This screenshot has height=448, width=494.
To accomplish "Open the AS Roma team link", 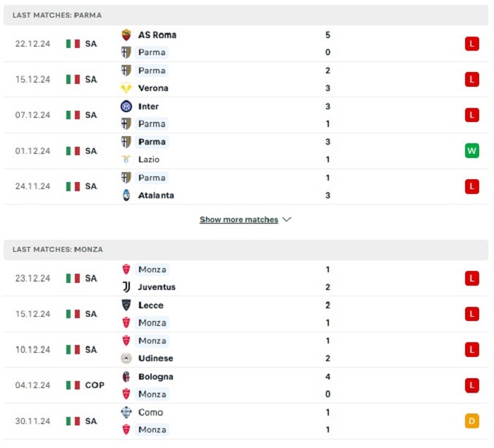I will tap(157, 35).
